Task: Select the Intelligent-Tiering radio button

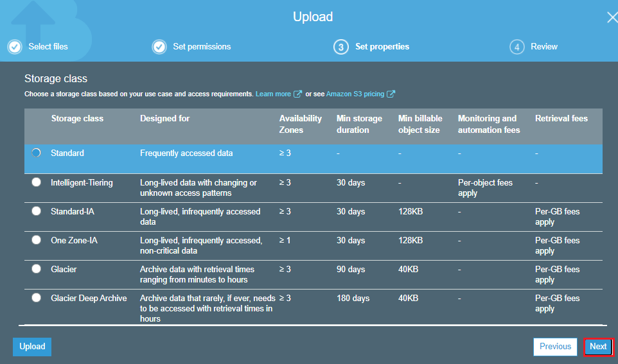Action: [x=36, y=182]
